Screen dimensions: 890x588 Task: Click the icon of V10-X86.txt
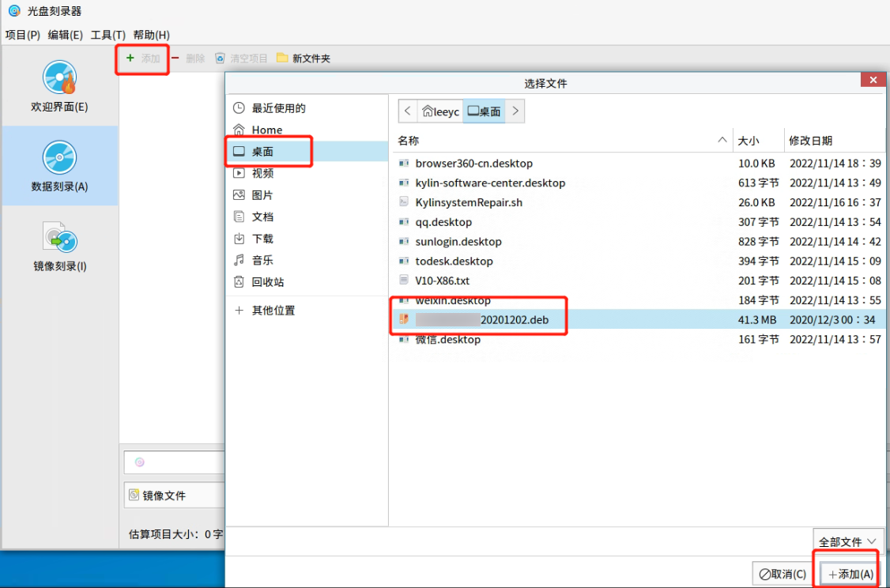(404, 281)
